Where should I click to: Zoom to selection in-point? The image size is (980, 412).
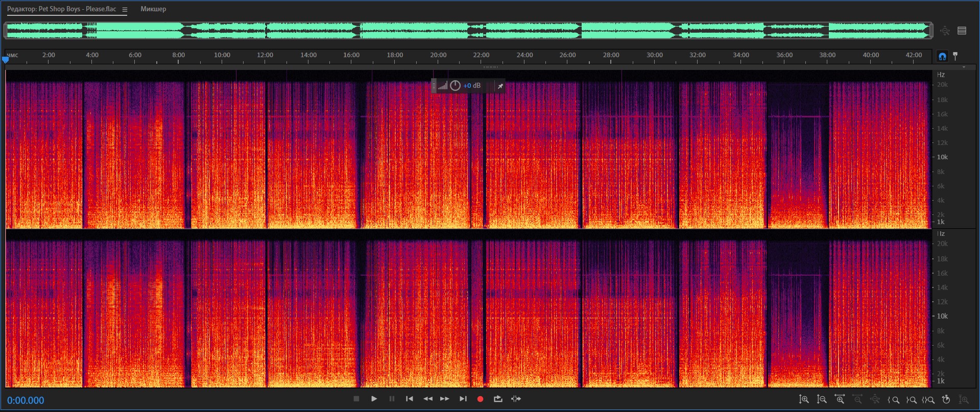tap(893, 400)
